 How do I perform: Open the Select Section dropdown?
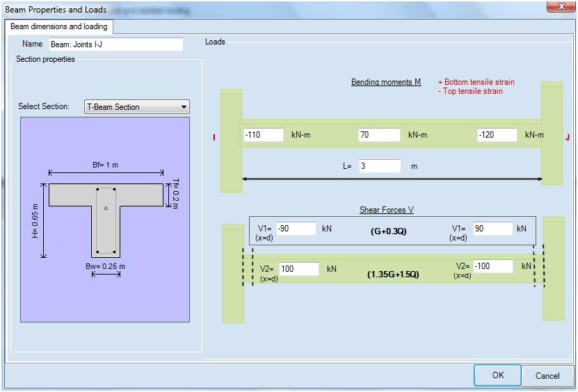tap(136, 107)
